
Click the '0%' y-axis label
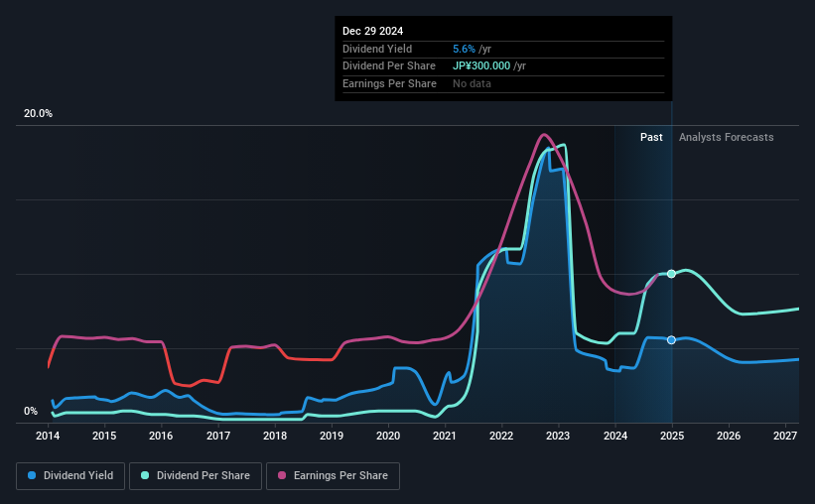(31, 411)
